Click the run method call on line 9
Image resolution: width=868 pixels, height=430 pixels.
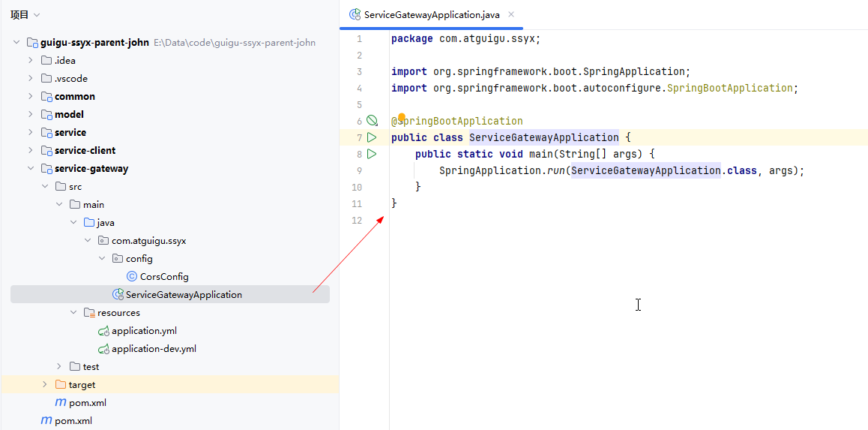[x=555, y=170]
